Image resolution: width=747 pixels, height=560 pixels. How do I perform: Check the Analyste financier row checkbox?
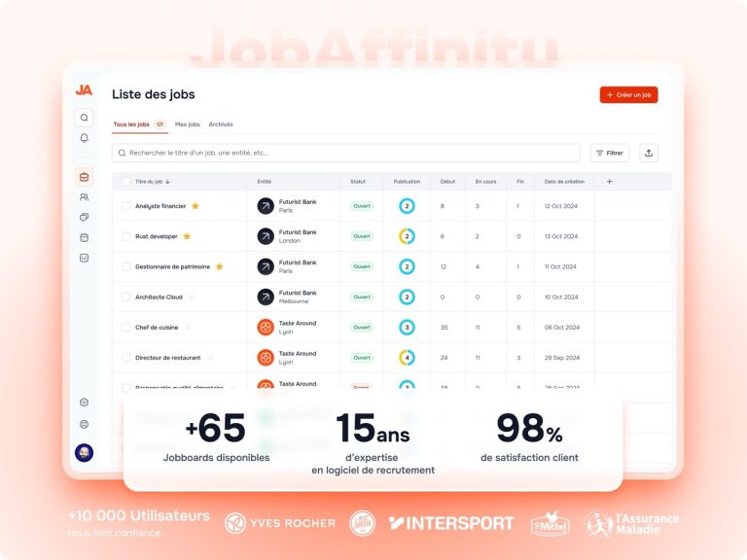125,206
